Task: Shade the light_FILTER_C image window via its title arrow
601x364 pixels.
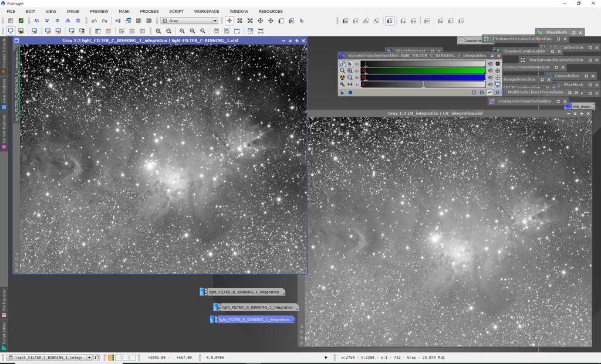Action: (x=290, y=40)
